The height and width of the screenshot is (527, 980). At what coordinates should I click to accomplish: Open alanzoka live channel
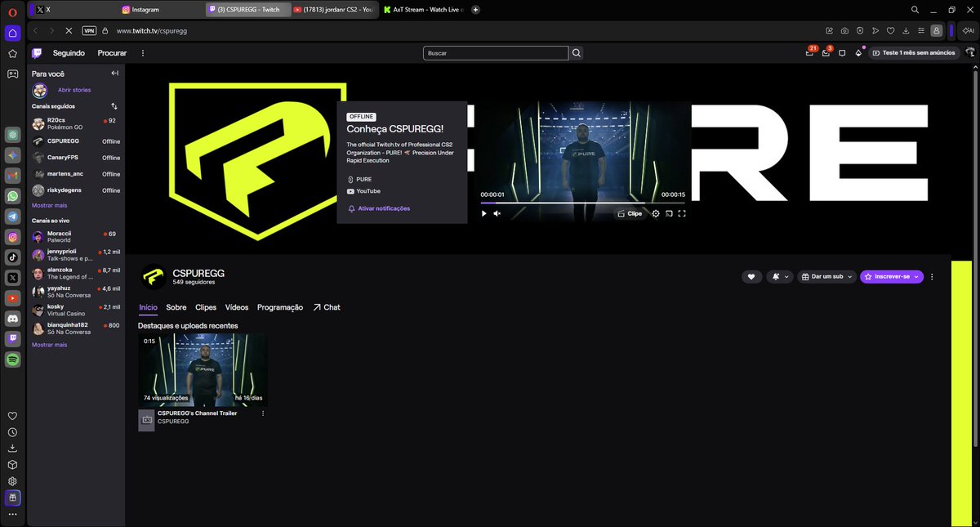click(76, 273)
